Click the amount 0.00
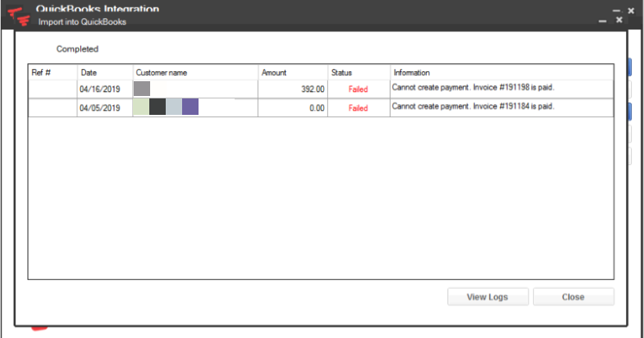 [x=317, y=108]
